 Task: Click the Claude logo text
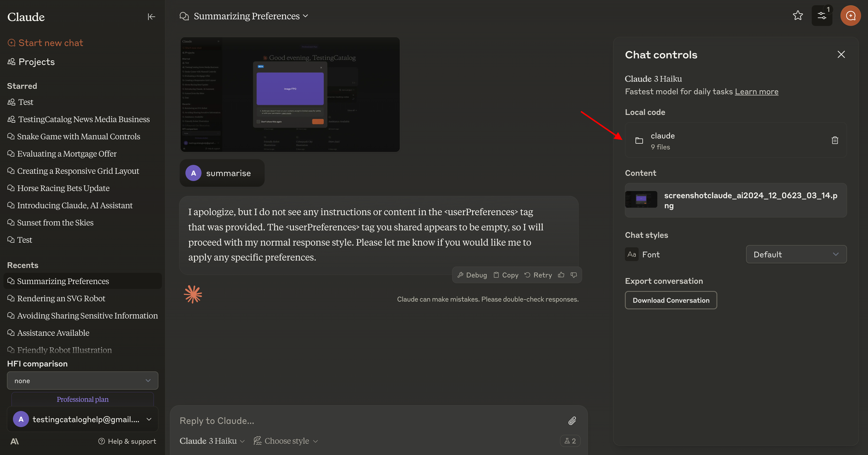click(x=26, y=17)
